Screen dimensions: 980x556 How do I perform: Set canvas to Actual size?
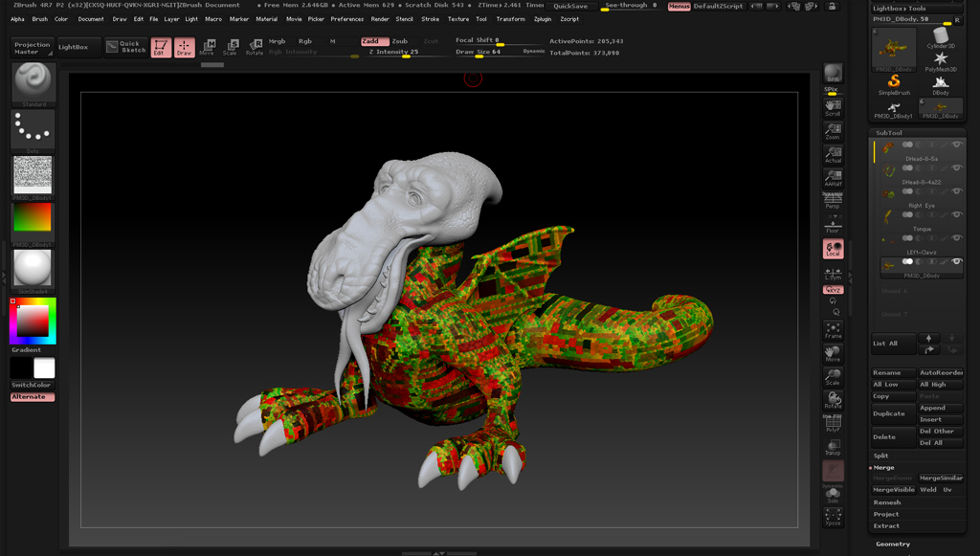pyautogui.click(x=834, y=154)
